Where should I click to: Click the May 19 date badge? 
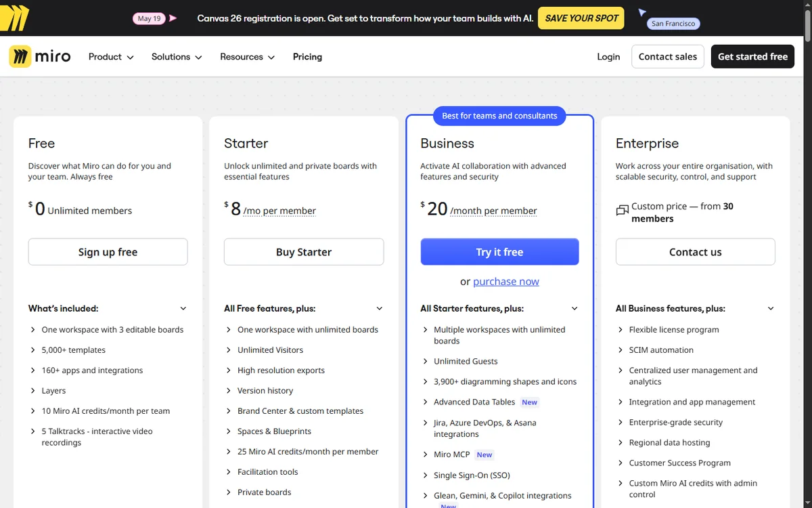click(149, 18)
